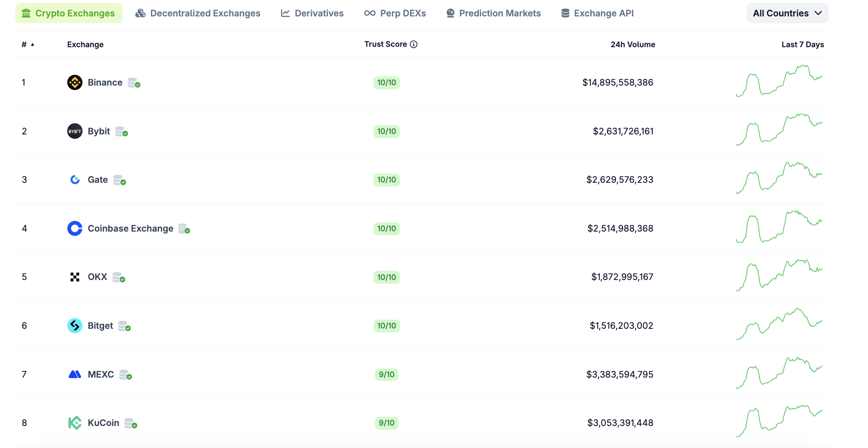868x448 pixels.
Task: Open the Gate exchange link
Action: coord(98,180)
